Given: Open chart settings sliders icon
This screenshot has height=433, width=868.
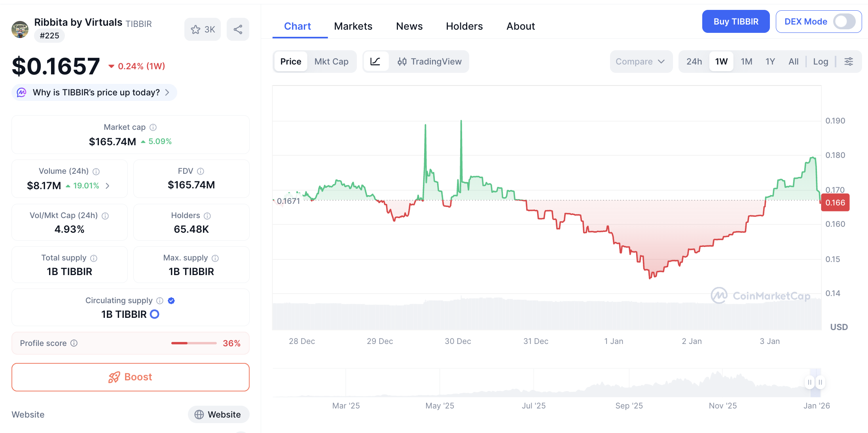Looking at the screenshot, I should pos(849,61).
